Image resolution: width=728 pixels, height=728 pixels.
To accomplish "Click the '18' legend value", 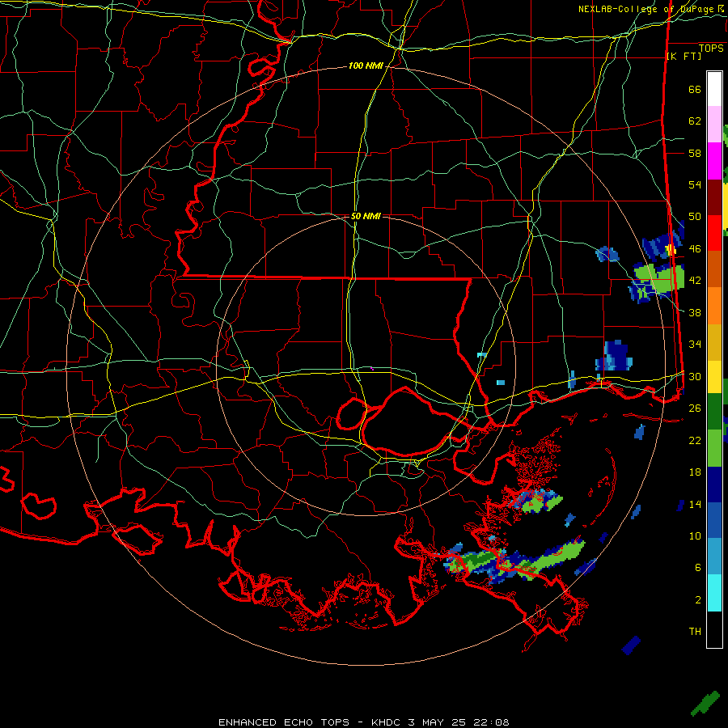I will pos(695,472).
